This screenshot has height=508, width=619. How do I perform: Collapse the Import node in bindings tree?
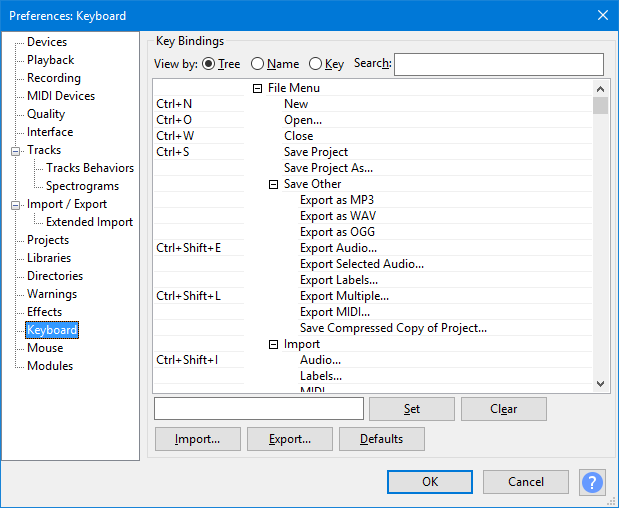(x=273, y=345)
